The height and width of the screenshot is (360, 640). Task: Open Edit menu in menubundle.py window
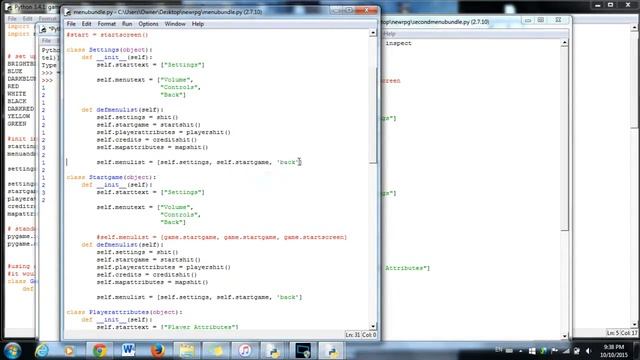click(87, 24)
